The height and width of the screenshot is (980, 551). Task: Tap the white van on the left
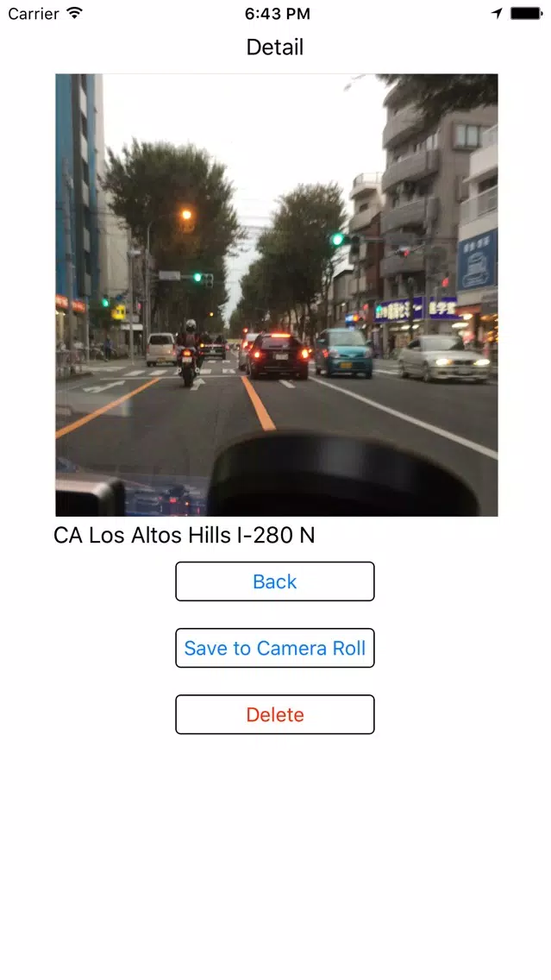pyautogui.click(x=161, y=349)
